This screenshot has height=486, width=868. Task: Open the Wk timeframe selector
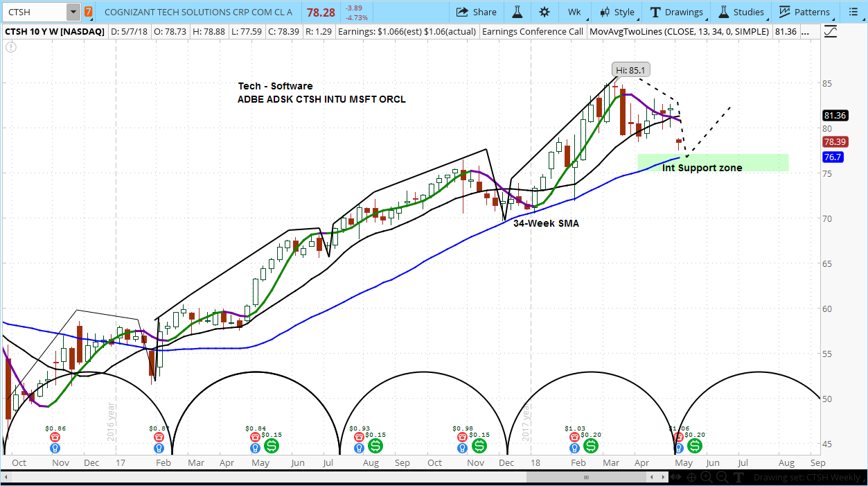(x=574, y=12)
